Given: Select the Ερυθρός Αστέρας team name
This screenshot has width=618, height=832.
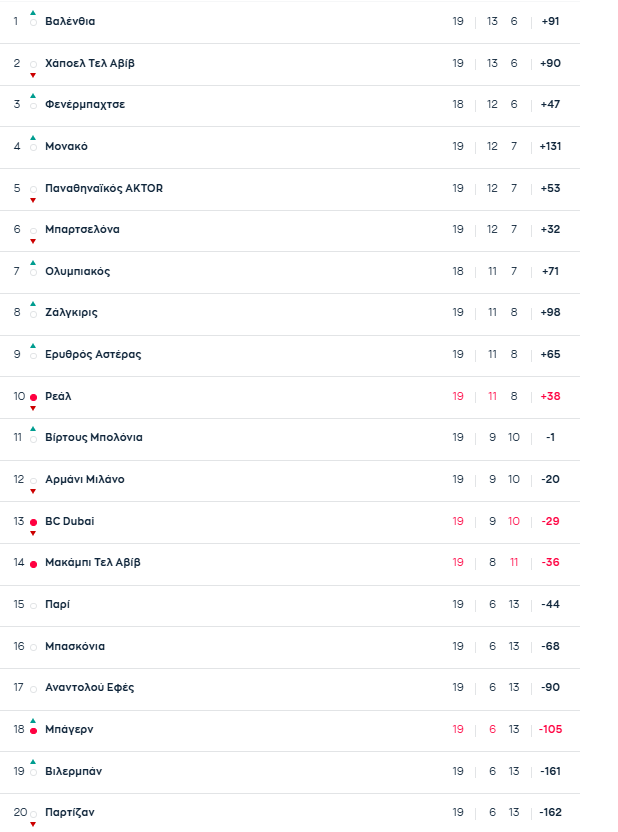Looking at the screenshot, I should [93, 354].
